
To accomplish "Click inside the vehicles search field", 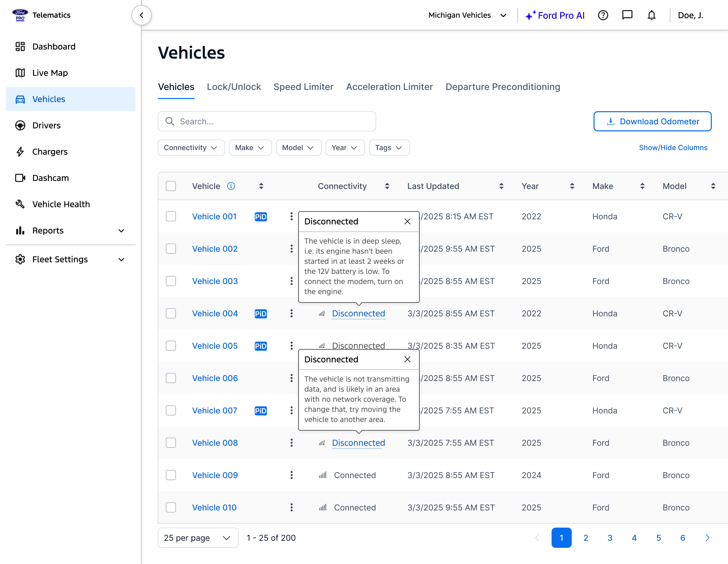I will 267,121.
